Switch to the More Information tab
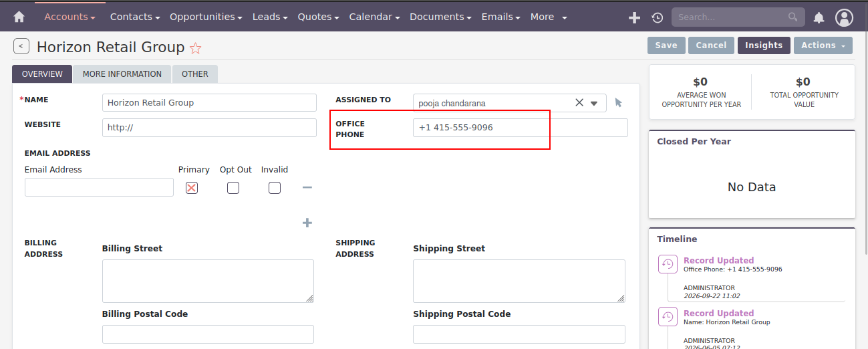This screenshot has height=349, width=868. 122,74
